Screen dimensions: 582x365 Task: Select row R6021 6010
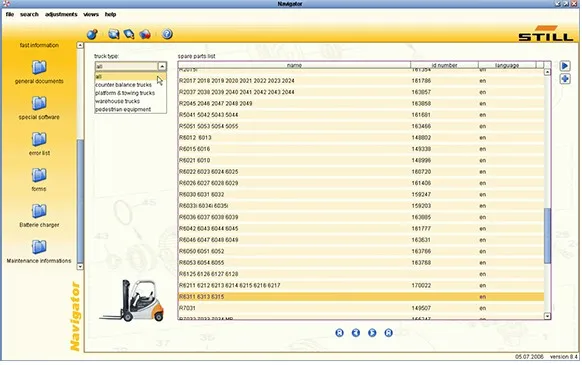361,160
